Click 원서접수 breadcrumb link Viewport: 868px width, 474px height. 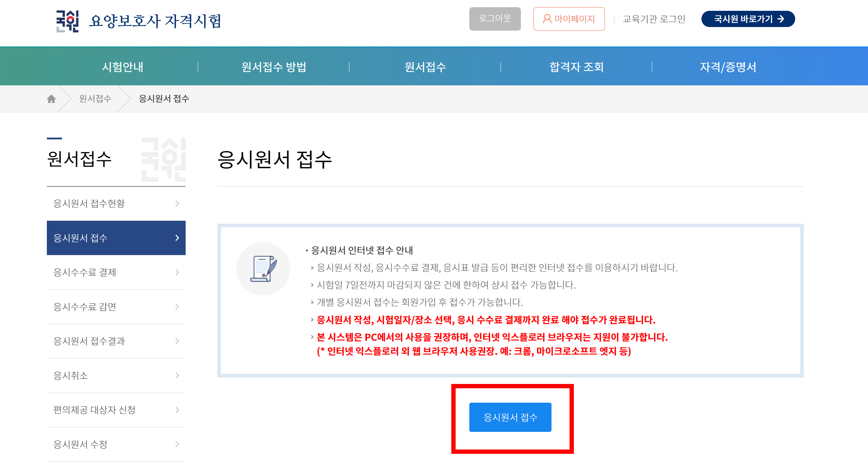click(x=95, y=99)
